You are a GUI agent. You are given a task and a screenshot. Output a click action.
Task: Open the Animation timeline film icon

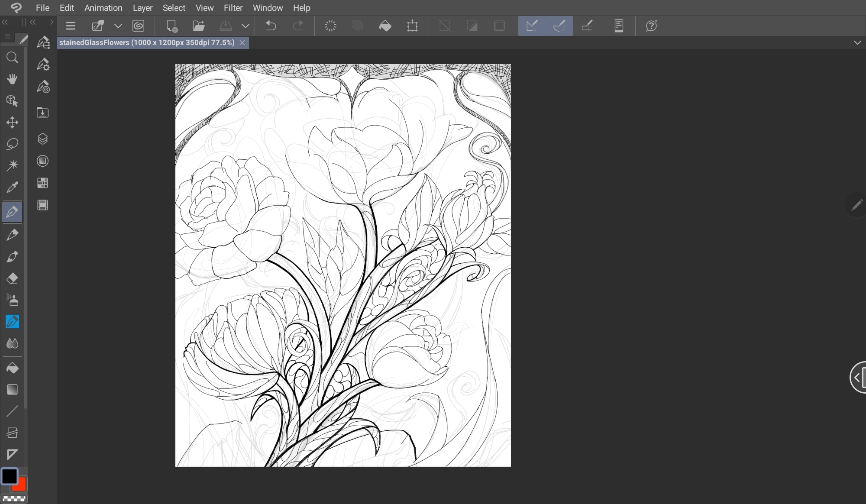[x=42, y=205]
